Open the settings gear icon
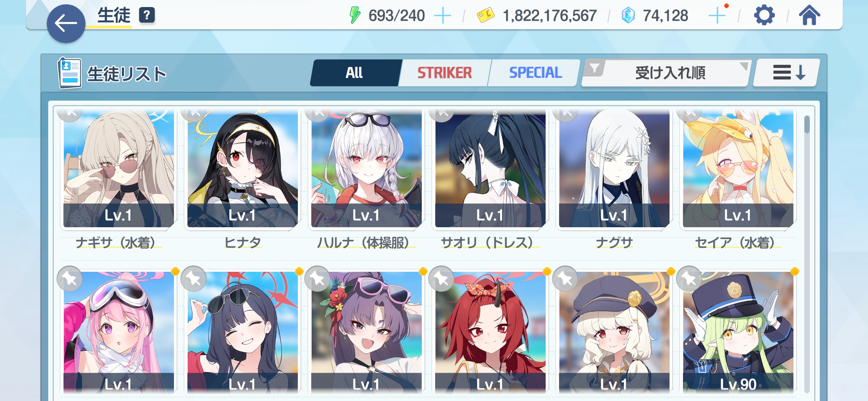Viewport: 868px width, 401px height. pyautogui.click(x=764, y=16)
